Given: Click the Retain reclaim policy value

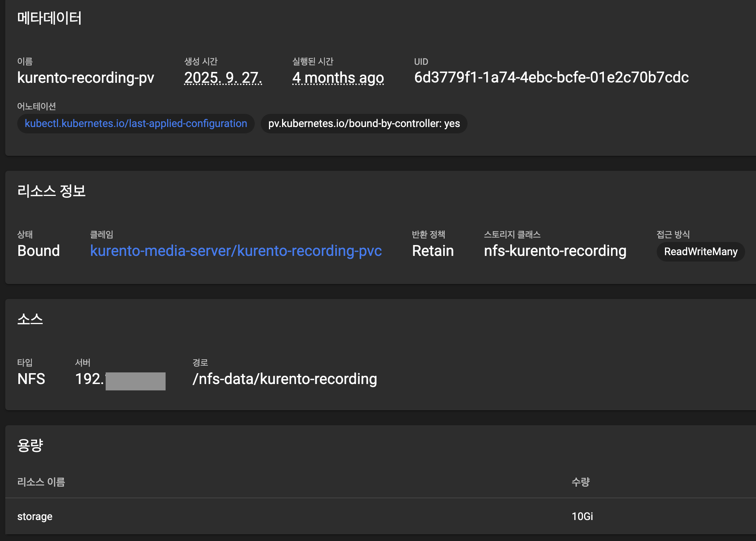Looking at the screenshot, I should [433, 251].
